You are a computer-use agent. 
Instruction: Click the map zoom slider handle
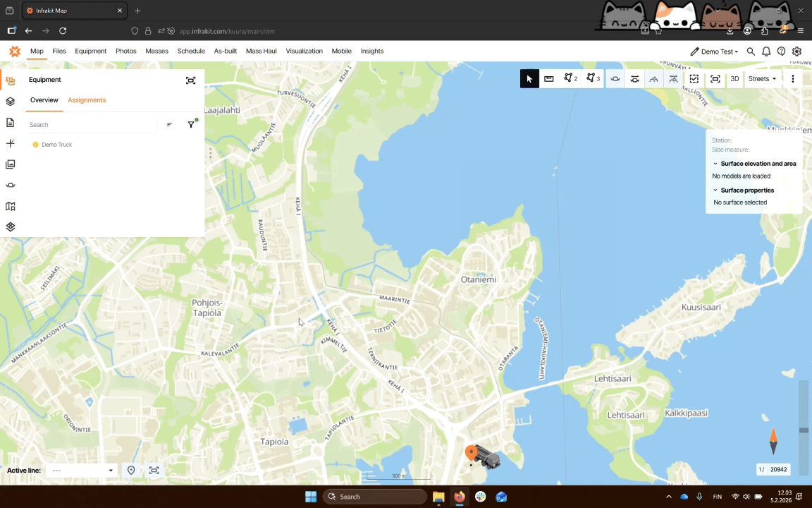(804, 430)
